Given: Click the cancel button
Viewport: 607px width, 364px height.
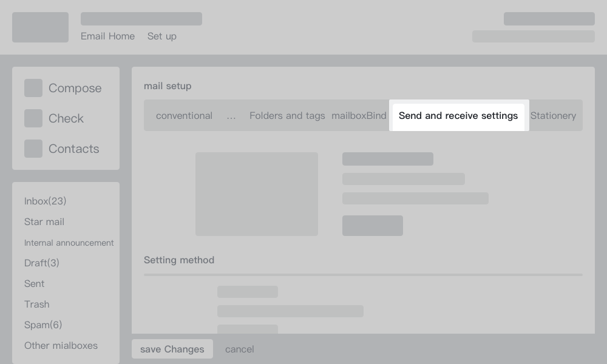Looking at the screenshot, I should click(x=240, y=349).
